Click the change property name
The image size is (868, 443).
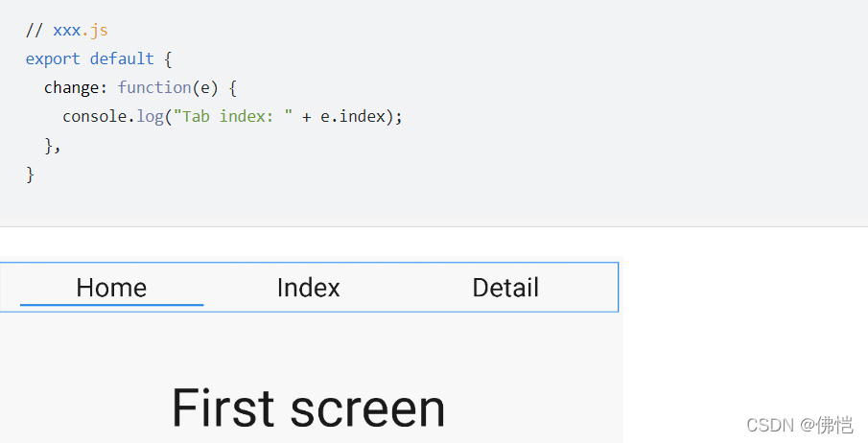(71, 87)
